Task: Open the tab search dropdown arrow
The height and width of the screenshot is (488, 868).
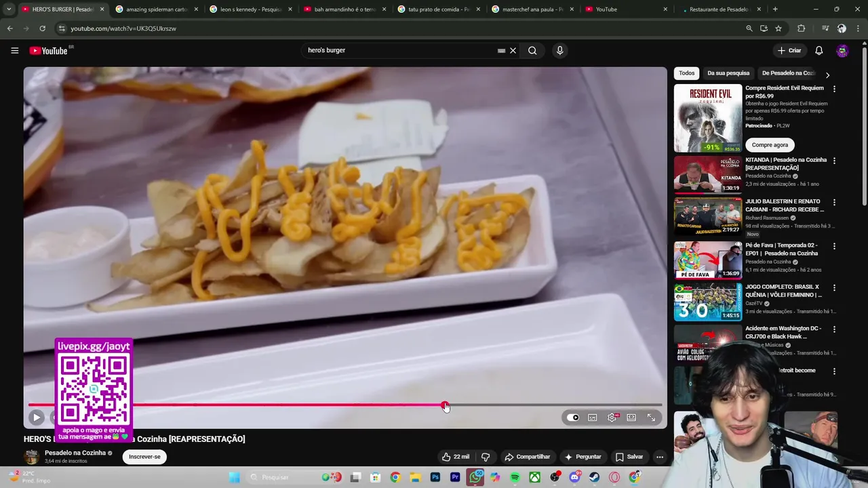Action: coord(9,9)
